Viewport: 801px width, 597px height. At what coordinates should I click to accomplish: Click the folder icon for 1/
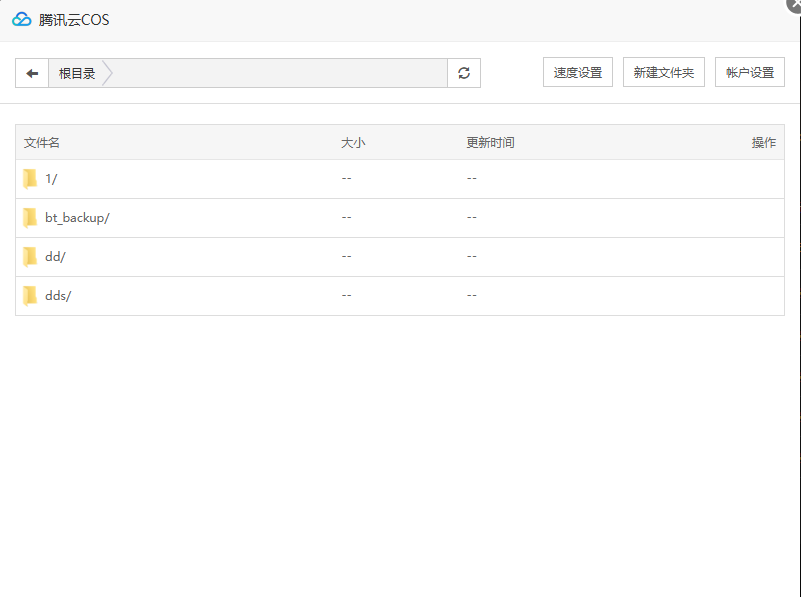pos(30,179)
